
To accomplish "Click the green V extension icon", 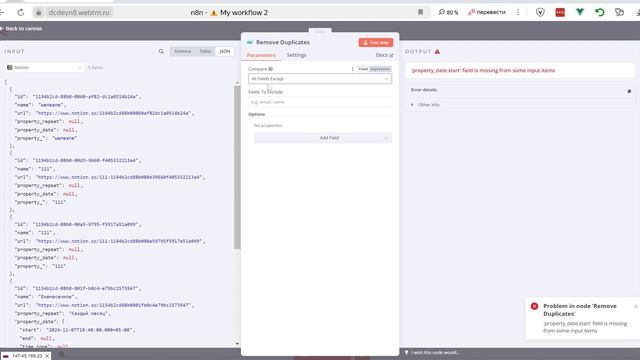I will [580, 12].
